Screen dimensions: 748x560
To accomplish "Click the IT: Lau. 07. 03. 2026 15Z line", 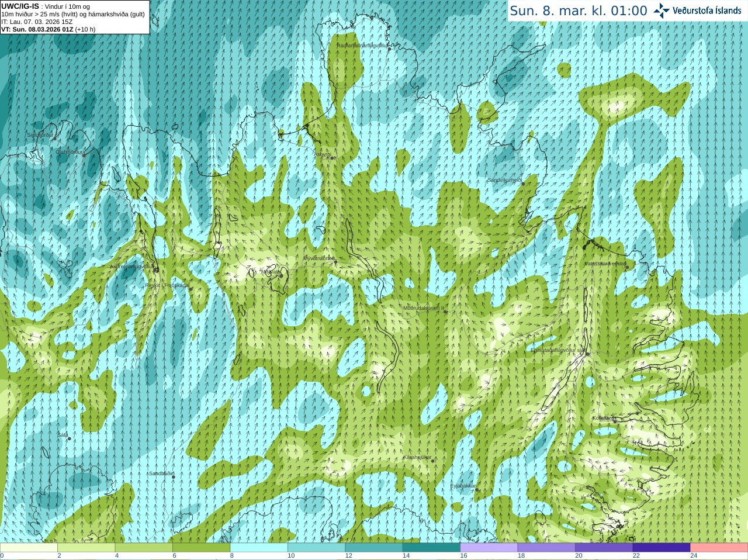I will point(37,22).
